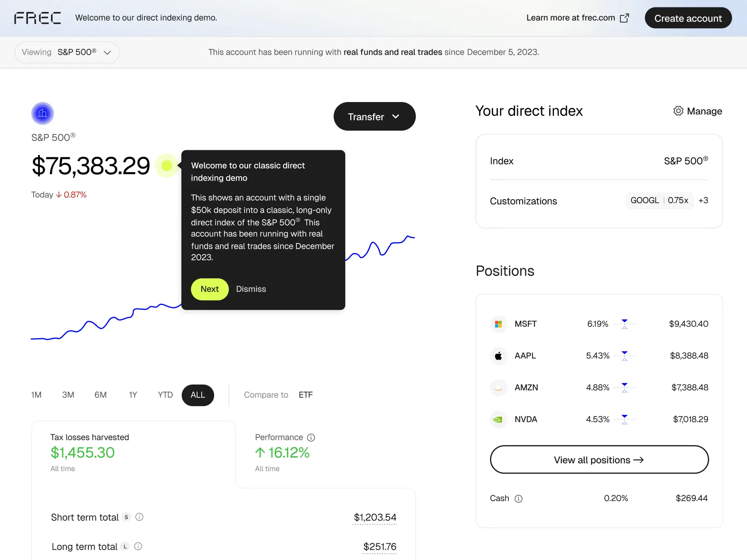Screen dimensions: 747x560
Task: Click the short term total value $1,203.54
Action: pos(375,517)
